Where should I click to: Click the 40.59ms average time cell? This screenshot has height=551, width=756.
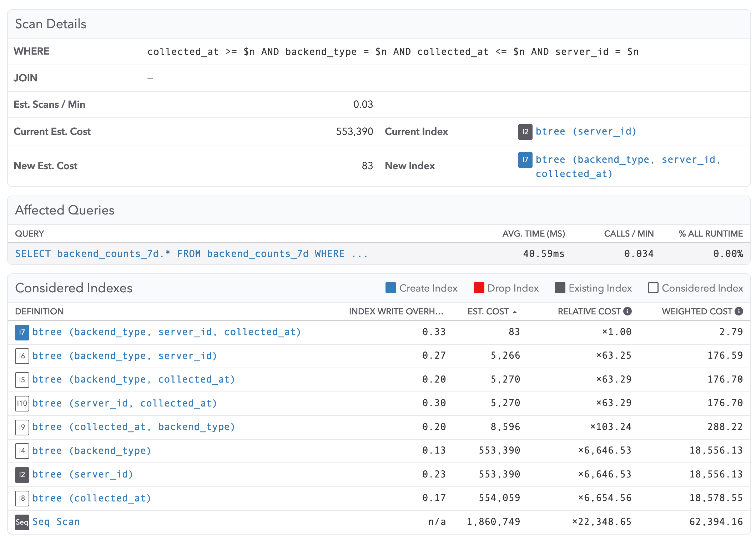pyautogui.click(x=544, y=254)
